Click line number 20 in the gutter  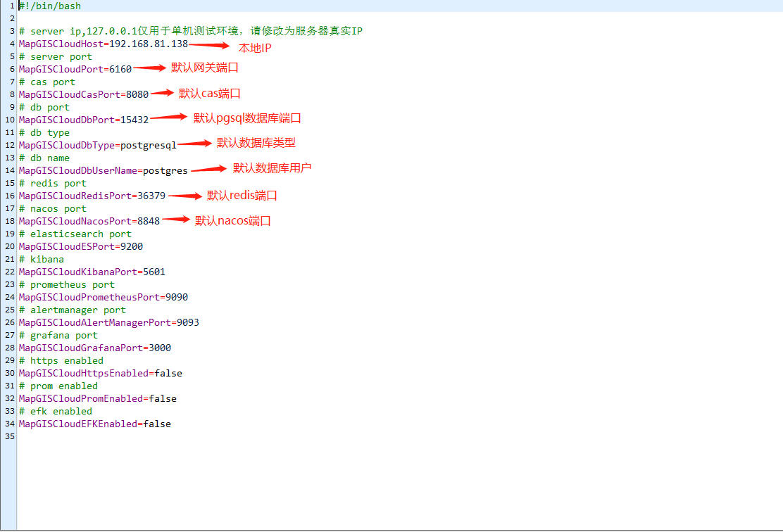coord(10,246)
